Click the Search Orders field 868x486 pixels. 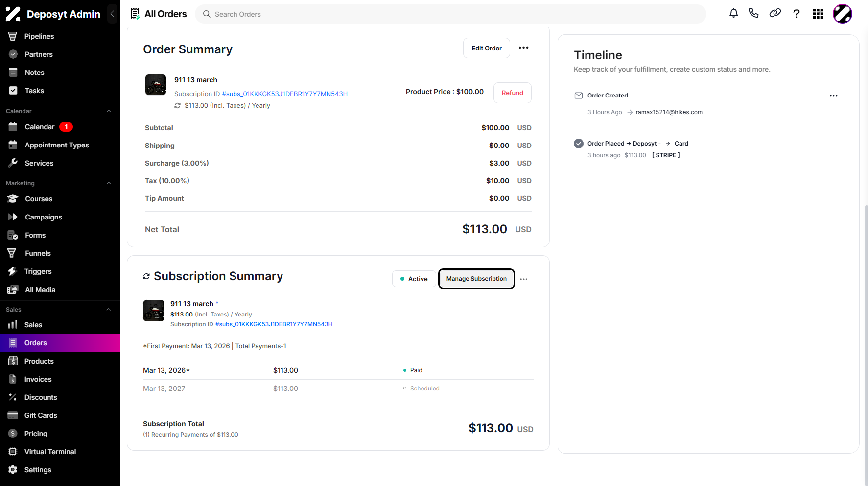click(450, 14)
